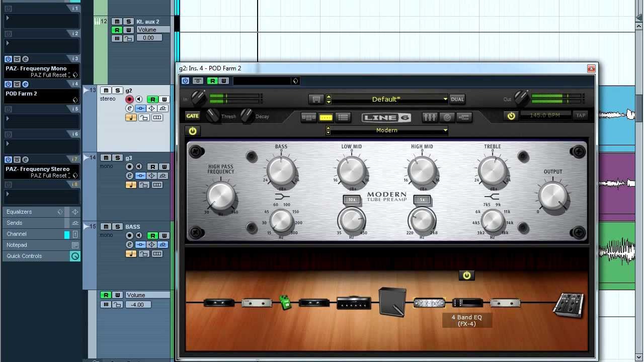Adjust the gate Thresh knob
The width and height of the screenshot is (644, 362).
(213, 116)
